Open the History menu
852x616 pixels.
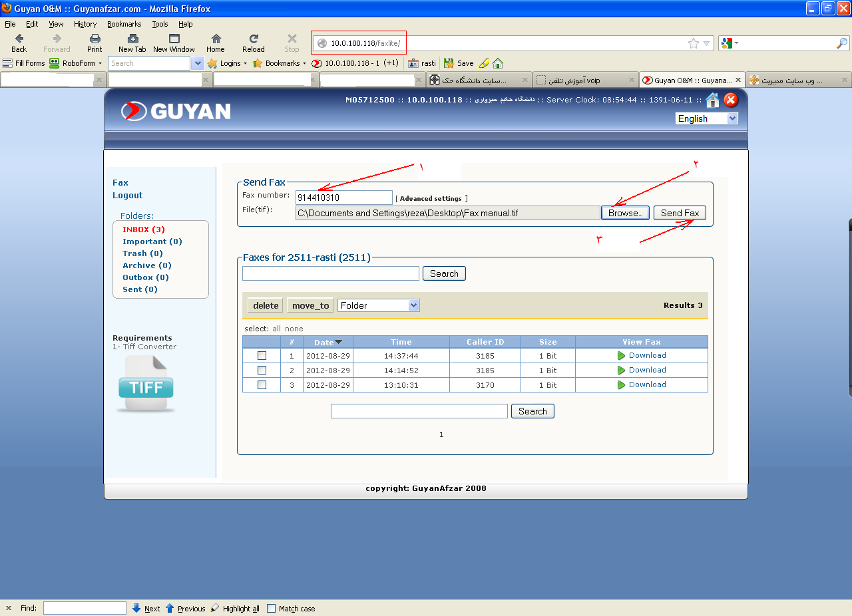(85, 24)
